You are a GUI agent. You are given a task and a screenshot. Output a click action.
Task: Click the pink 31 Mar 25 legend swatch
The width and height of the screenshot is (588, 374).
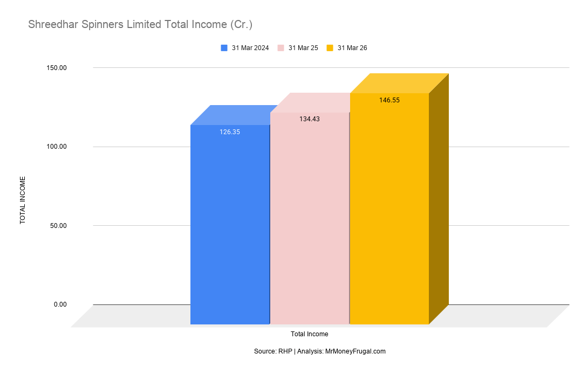point(281,48)
